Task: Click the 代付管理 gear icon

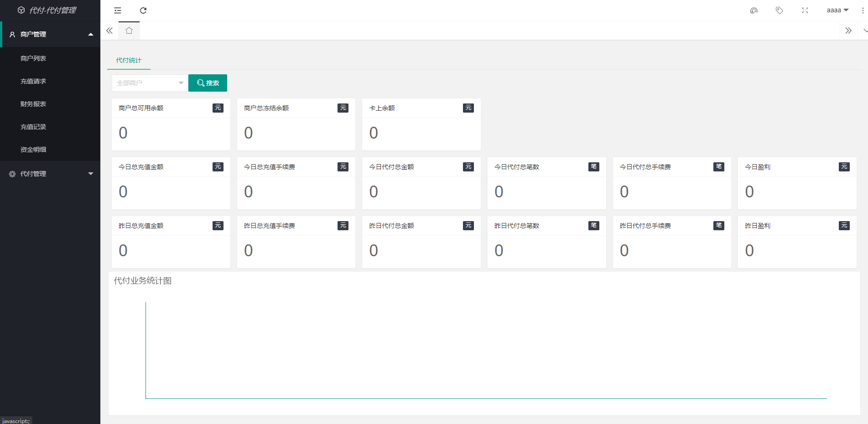Action: [x=12, y=174]
